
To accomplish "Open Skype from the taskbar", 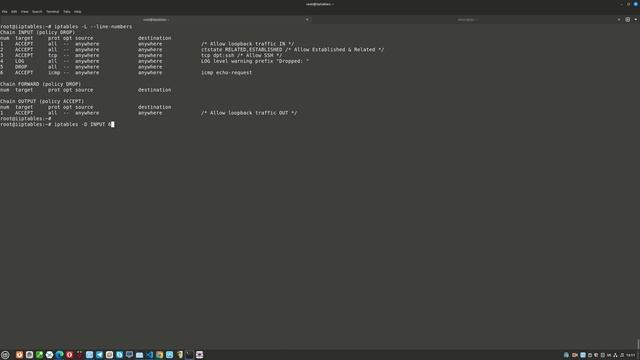I will (119, 355).
